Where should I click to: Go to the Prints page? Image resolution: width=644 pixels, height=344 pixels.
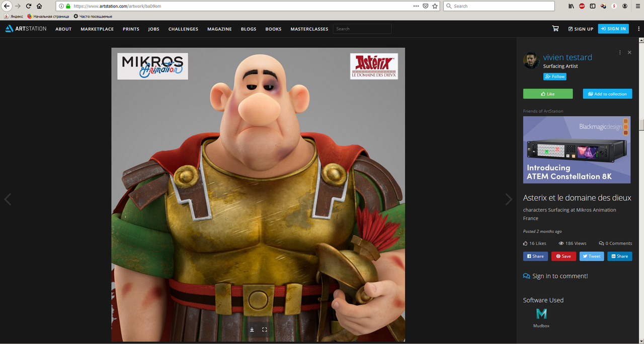(x=131, y=29)
